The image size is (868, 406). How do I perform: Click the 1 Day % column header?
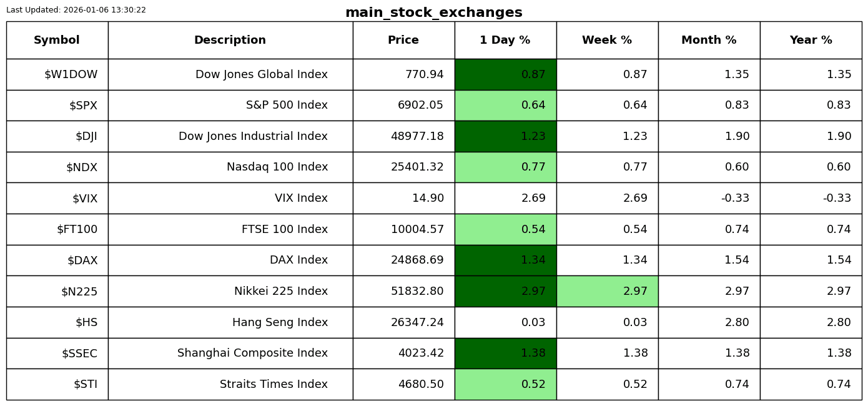tap(505, 41)
